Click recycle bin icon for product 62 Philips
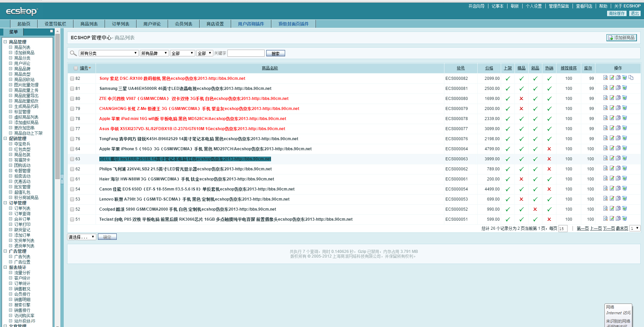Image resolution: width=644 pixels, height=327 pixels. tap(625, 168)
